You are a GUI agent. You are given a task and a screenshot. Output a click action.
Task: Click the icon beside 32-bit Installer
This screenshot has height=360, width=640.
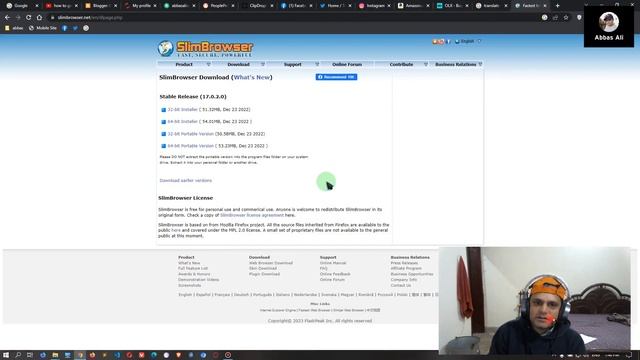click(x=163, y=110)
